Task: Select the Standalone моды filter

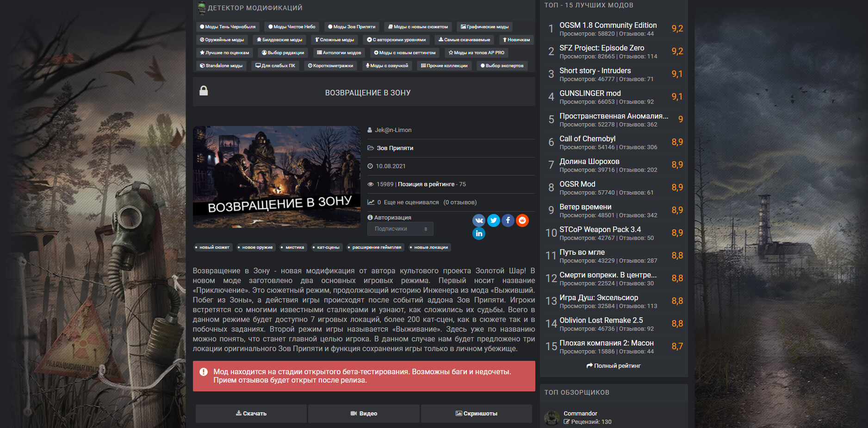Action: pos(221,66)
